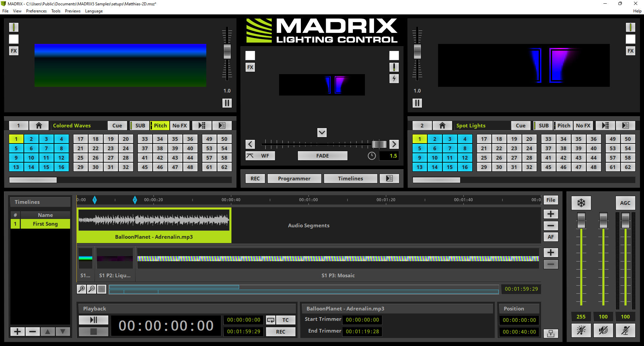Mute the audio input microphone icon
The height and width of the screenshot is (346, 644).
(626, 331)
